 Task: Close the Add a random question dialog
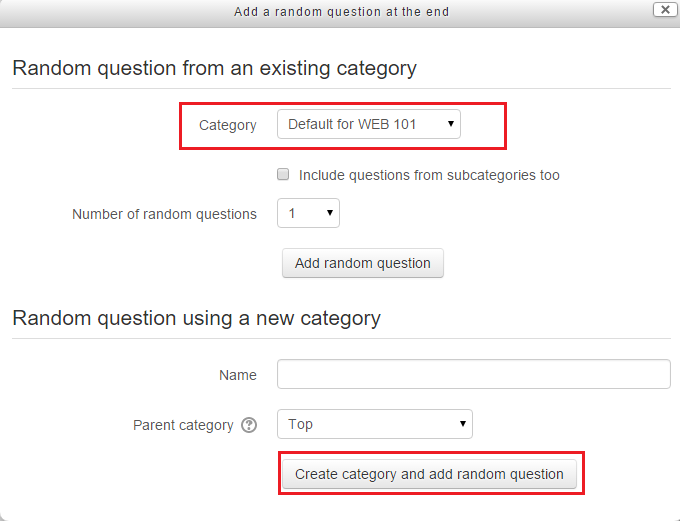663,10
